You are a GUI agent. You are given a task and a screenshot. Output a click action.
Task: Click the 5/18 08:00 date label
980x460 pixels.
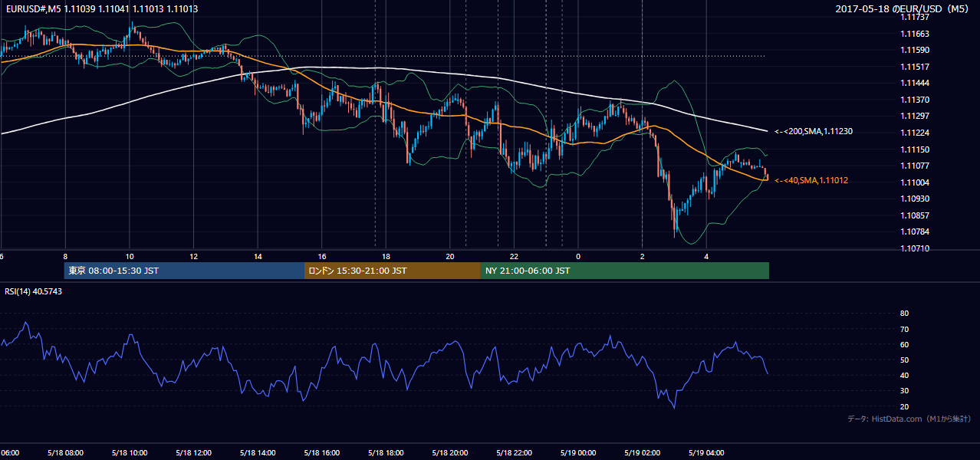tap(65, 452)
